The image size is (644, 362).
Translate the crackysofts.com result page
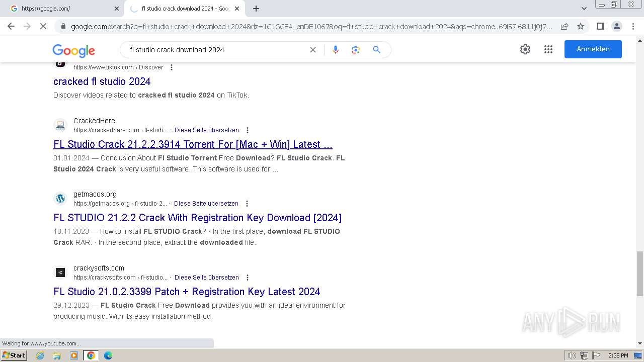207,278
